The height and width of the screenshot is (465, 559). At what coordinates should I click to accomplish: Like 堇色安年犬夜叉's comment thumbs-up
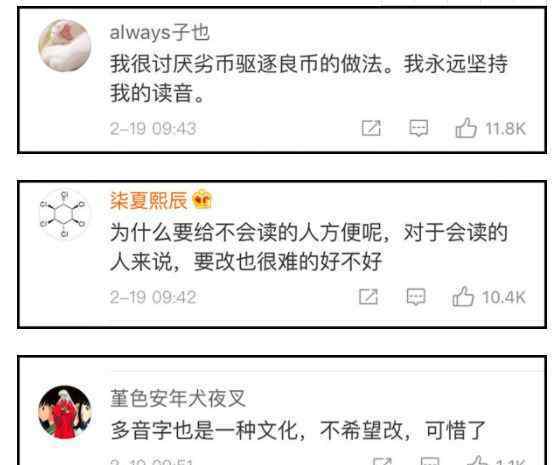tap(479, 460)
